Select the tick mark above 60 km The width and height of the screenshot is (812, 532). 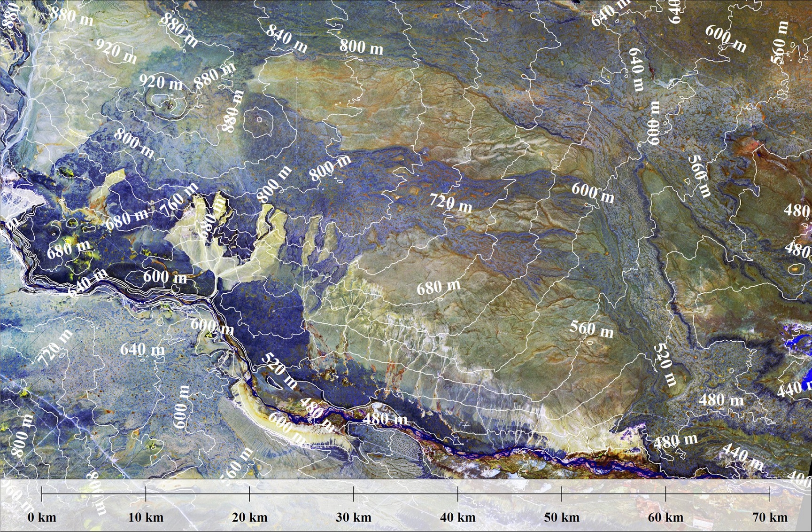pyautogui.click(x=665, y=494)
